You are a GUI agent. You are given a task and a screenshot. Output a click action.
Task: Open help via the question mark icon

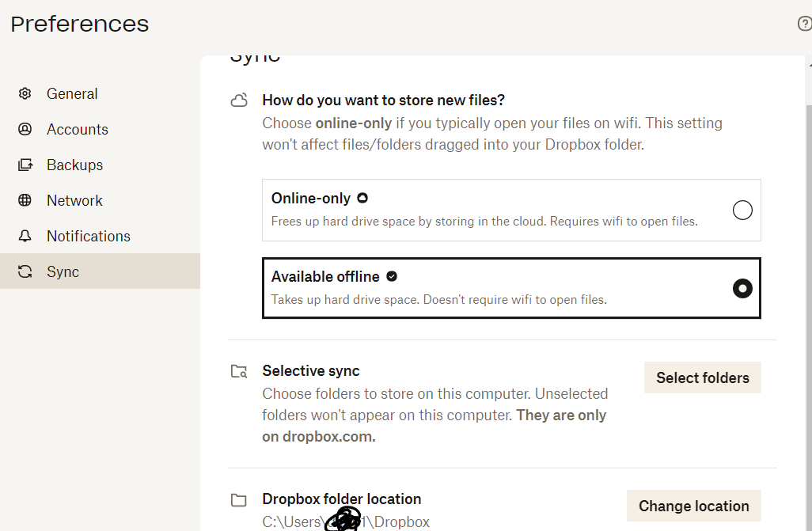pos(804,23)
